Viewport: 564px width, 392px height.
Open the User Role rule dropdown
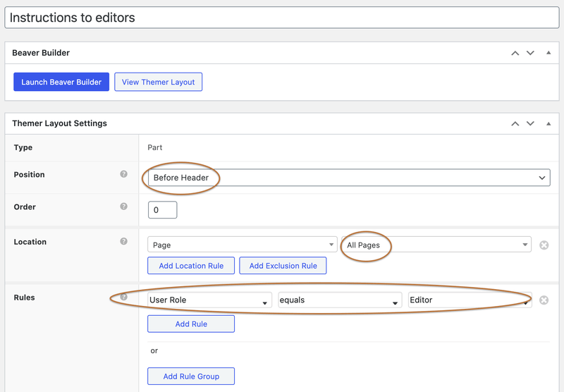[209, 300]
